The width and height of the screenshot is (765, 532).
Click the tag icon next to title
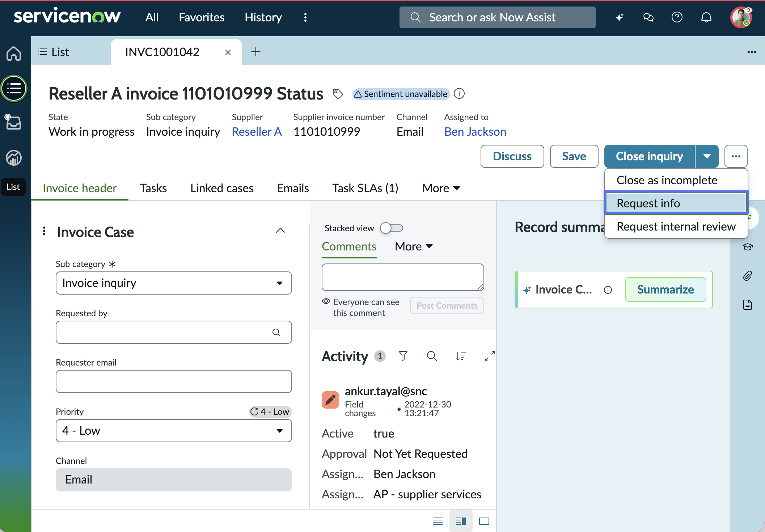338,94
